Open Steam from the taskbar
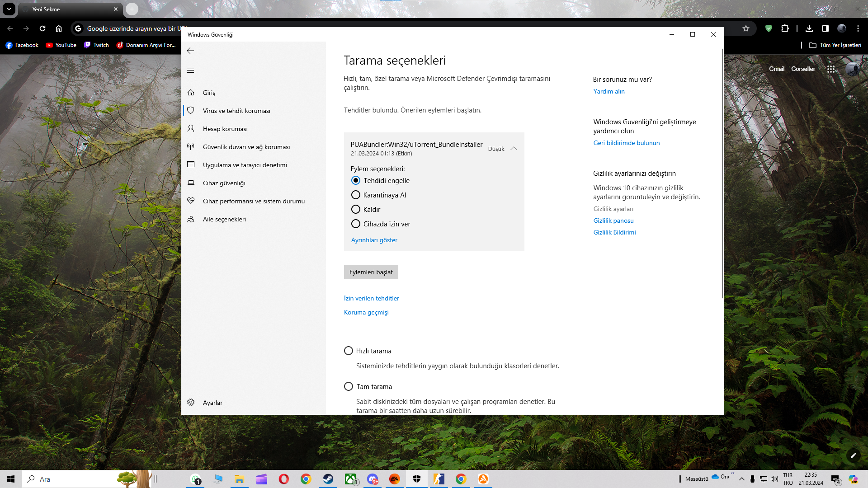This screenshot has height=488, width=868. (328, 479)
